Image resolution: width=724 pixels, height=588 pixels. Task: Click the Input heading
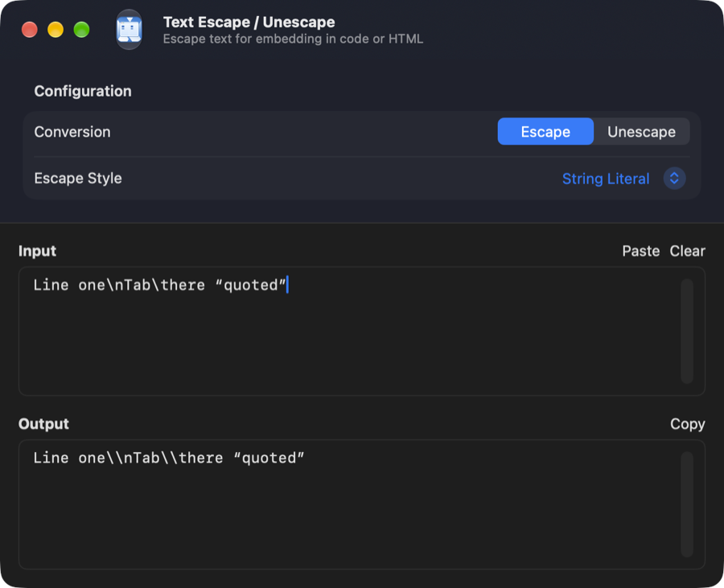click(x=37, y=251)
